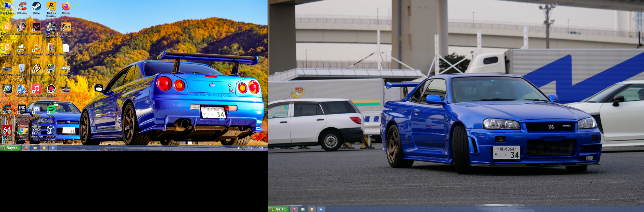Open the Bandicam recorder shortcut
This screenshot has height=212, width=644.
coord(51,90)
